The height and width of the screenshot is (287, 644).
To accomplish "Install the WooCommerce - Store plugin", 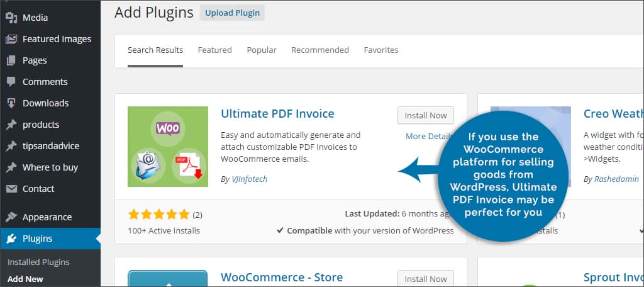I will click(426, 279).
